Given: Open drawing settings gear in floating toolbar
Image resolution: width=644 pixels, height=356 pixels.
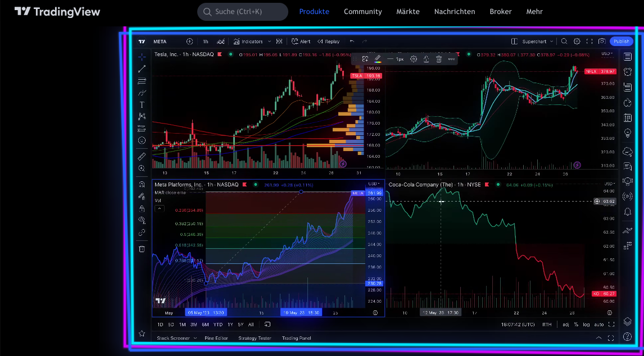Looking at the screenshot, I should pyautogui.click(x=414, y=59).
